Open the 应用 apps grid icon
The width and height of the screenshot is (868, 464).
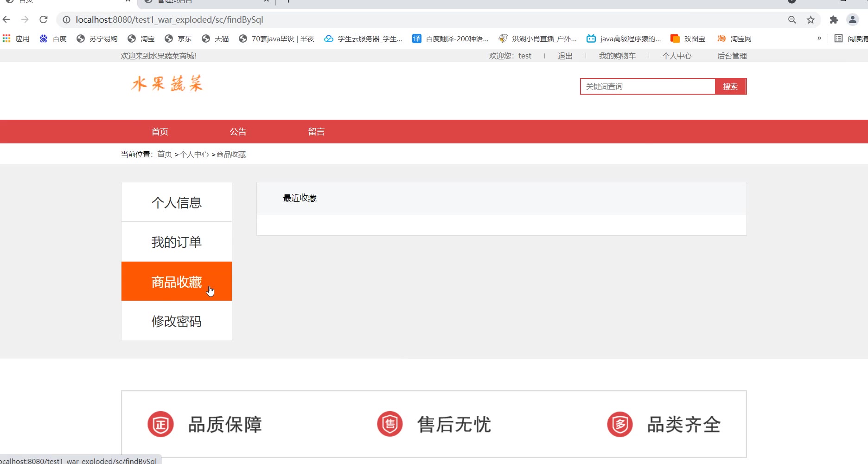click(6, 39)
